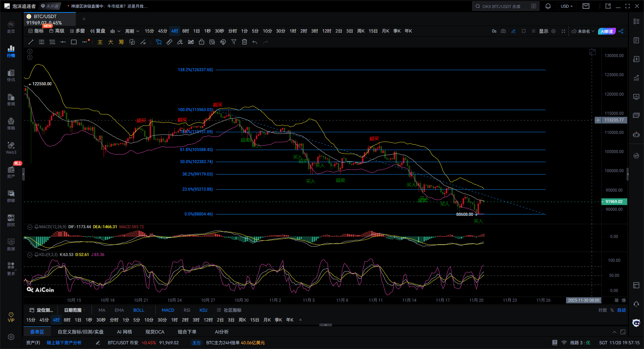Image resolution: width=644 pixels, height=349 pixels.
Task: Switch to the AI 网格 tab
Action: [x=124, y=332]
